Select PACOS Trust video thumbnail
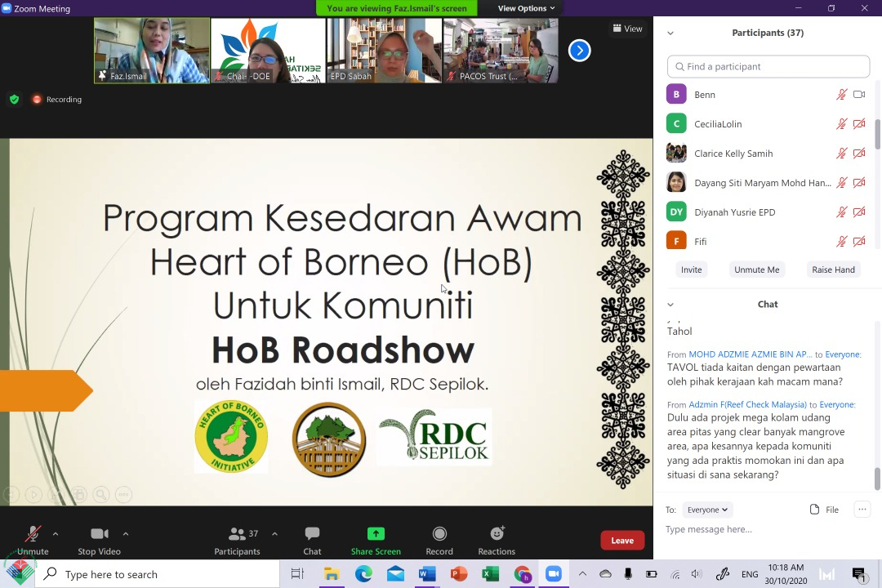Viewport: 882px width, 588px height. click(x=501, y=51)
